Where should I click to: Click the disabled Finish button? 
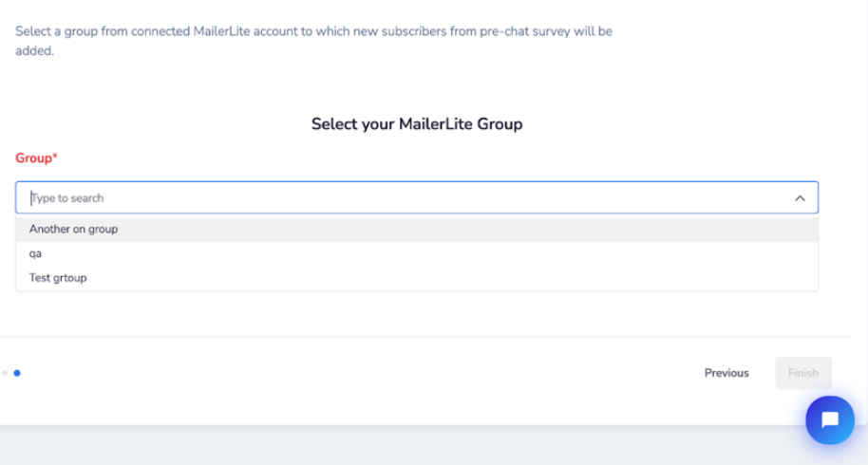pyautogui.click(x=803, y=373)
